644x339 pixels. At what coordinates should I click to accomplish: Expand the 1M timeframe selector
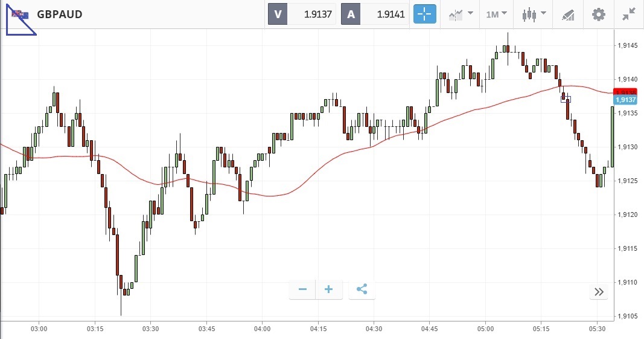[x=496, y=14]
